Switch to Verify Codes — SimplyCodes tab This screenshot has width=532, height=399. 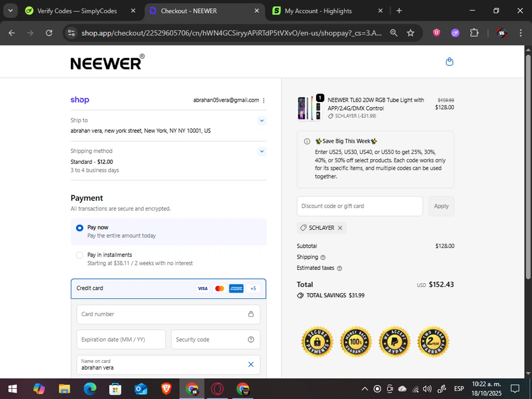tap(77, 11)
